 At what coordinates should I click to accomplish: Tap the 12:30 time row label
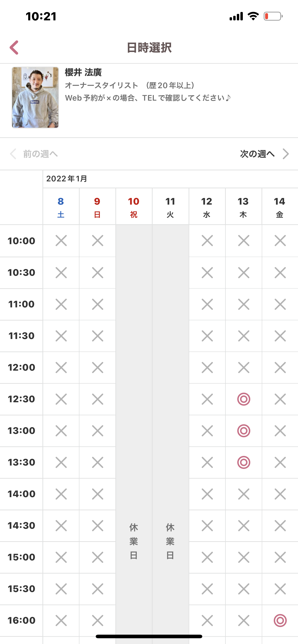point(21,399)
